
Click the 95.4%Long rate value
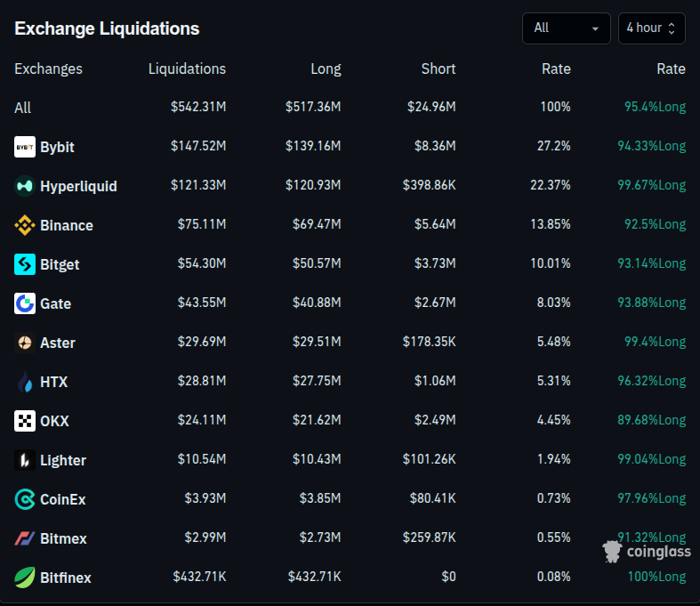[x=655, y=107]
